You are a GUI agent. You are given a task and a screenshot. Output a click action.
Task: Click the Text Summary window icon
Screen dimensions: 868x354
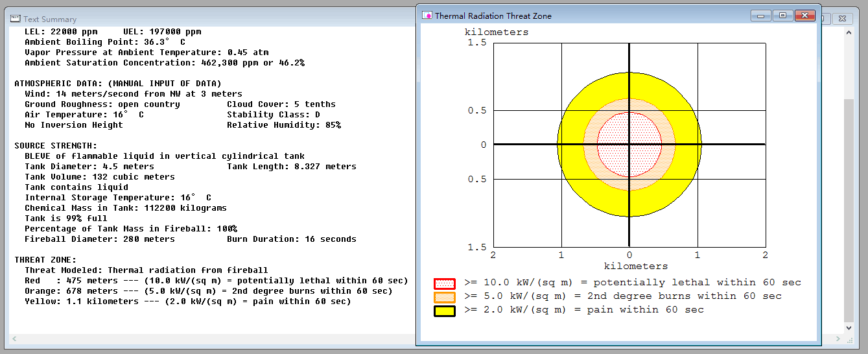point(16,19)
